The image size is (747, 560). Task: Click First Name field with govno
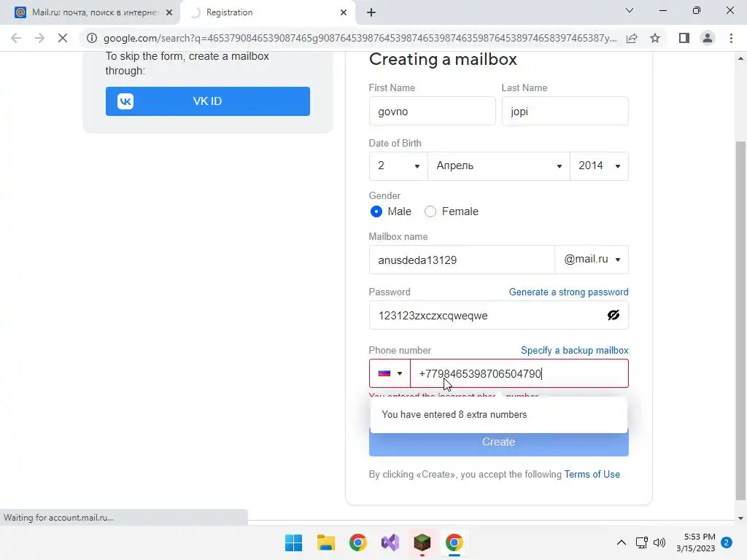[x=432, y=111]
